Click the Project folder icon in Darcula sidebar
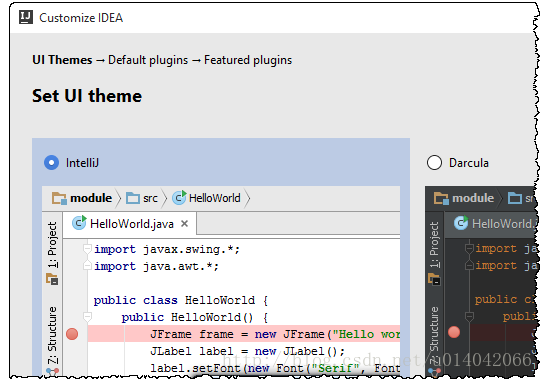Screen dimensions: 543x380 click(434, 279)
